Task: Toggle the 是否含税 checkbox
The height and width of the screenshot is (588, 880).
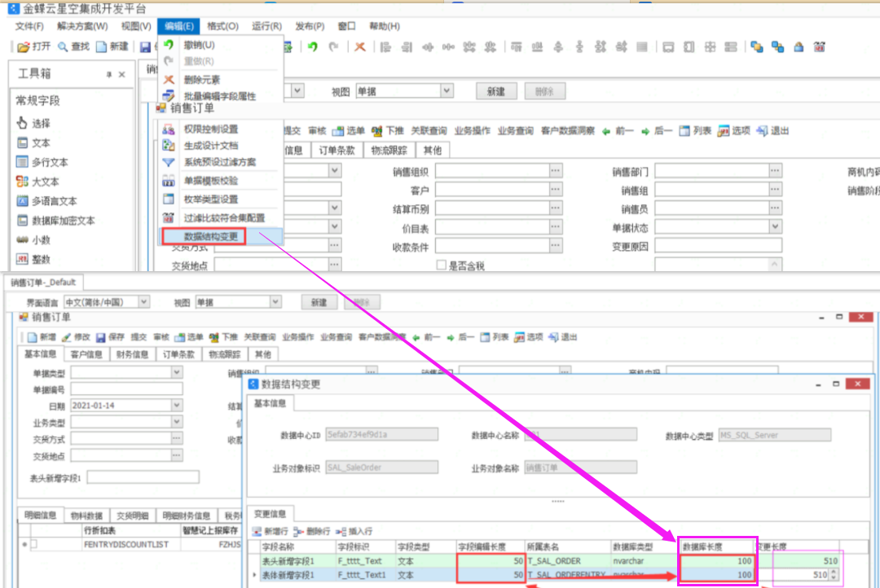Action: click(x=442, y=265)
